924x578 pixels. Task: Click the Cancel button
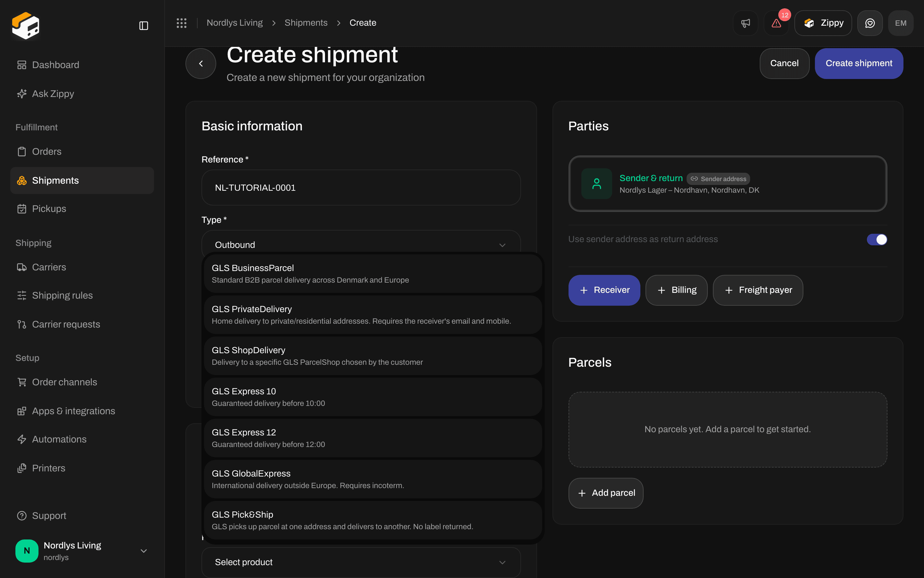(784, 64)
